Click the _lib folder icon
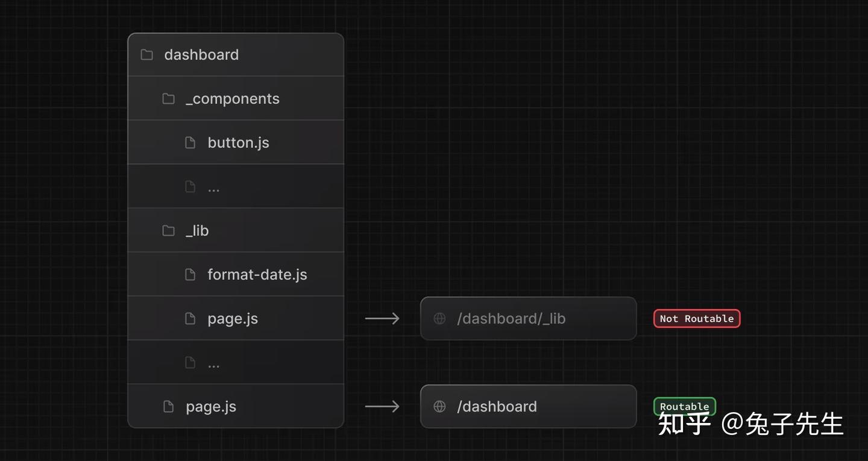868x461 pixels. (x=169, y=230)
